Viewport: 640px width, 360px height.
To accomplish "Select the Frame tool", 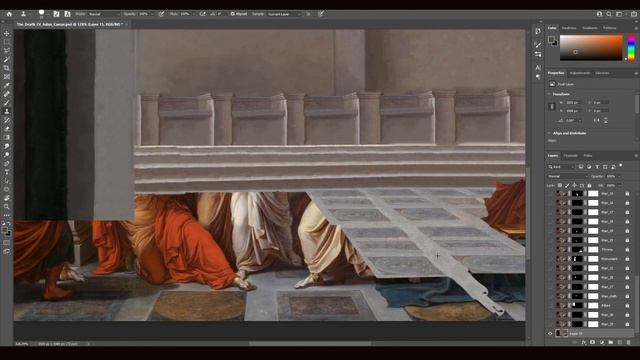I will point(7,77).
